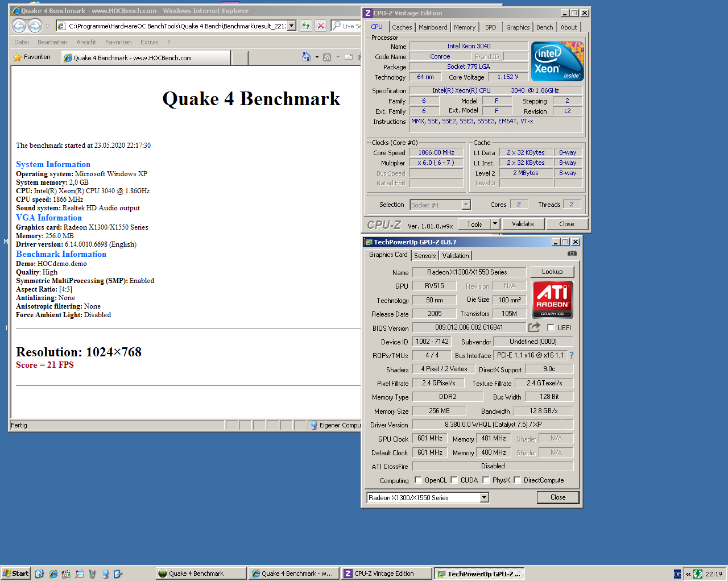Switch to the Sensors tab in GPU-Z
This screenshot has height=582, width=728.
coord(425,256)
